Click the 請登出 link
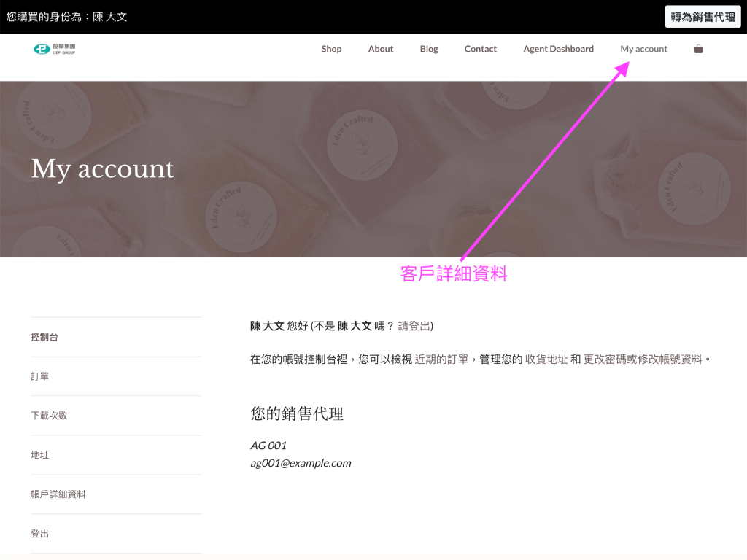The width and height of the screenshot is (747, 560). pos(414,326)
